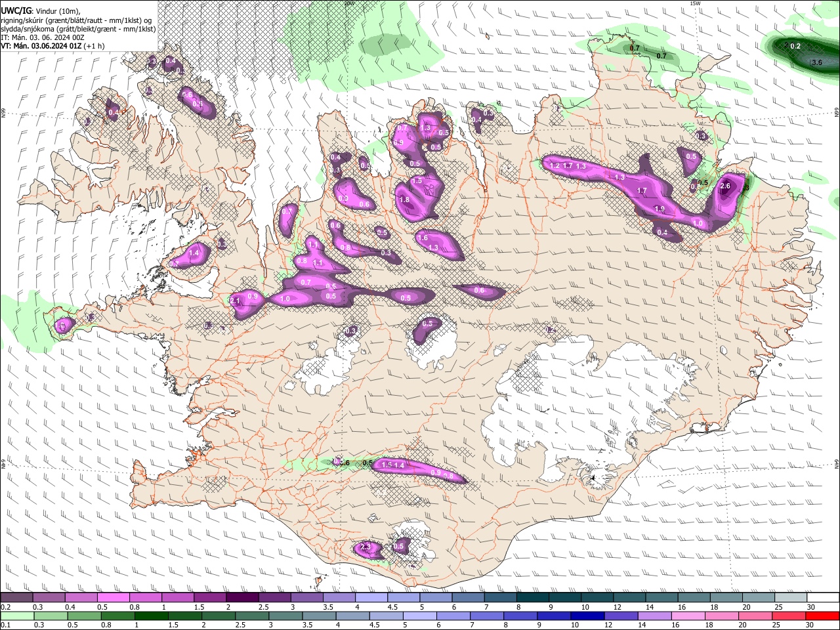This screenshot has height=630, width=840.
Task: Click the 2.1 value in west Iceland
Action: pos(236,301)
